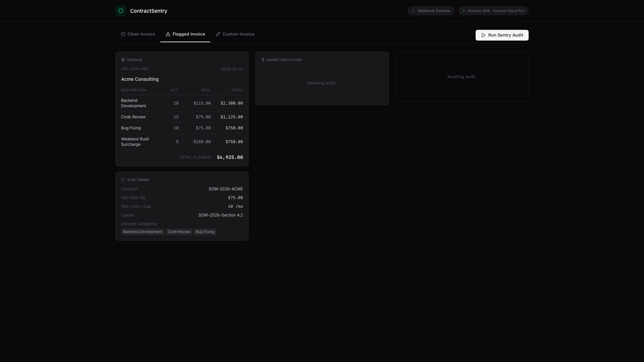Click the Allowed Categories label
Viewport: 644px width, 362px height.
[x=139, y=224]
